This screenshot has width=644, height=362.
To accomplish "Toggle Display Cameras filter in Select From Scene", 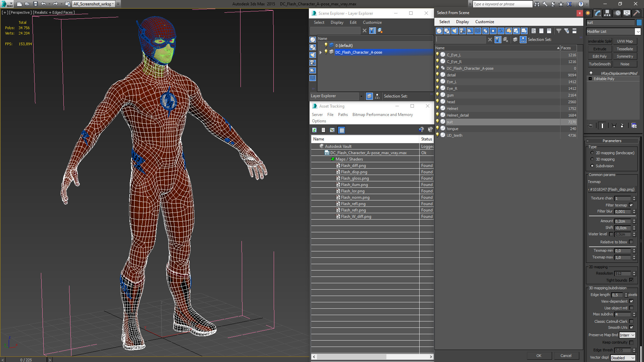I will pos(462,31).
